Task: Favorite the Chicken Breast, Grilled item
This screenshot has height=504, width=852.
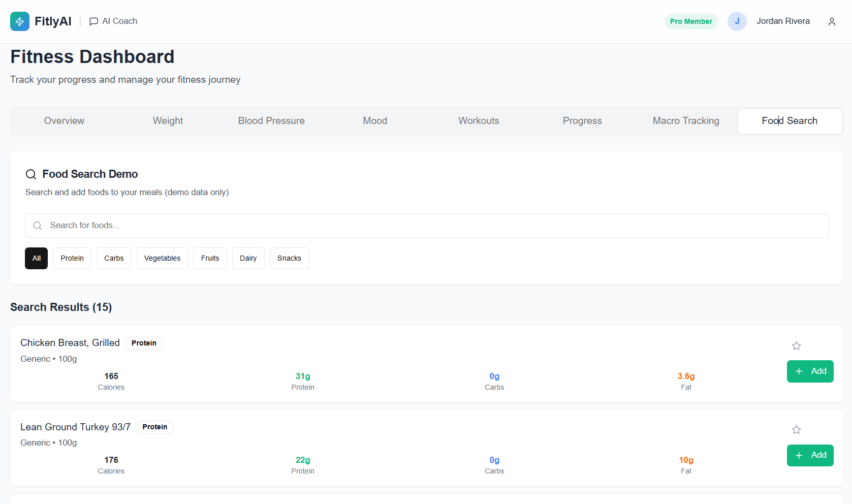Action: [x=796, y=345]
